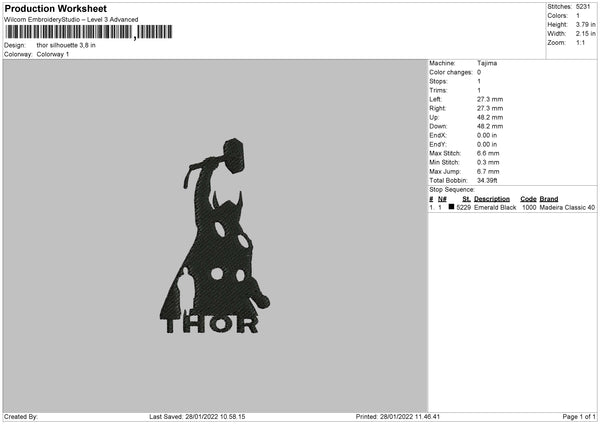The width and height of the screenshot is (600, 424).
Task: Select the Left value 27.3 mm
Action: (490, 99)
